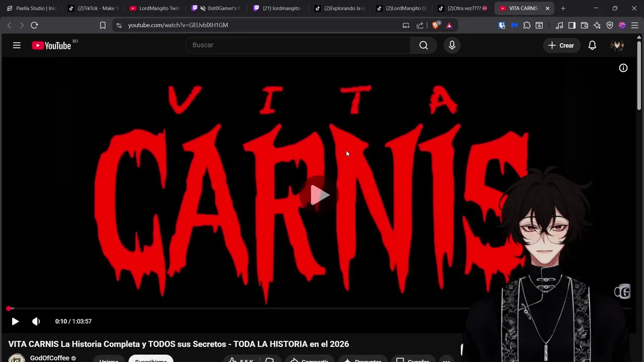The image size is (644, 362).
Task: Bookmark this page with the bookmark icon
Action: [x=103, y=25]
